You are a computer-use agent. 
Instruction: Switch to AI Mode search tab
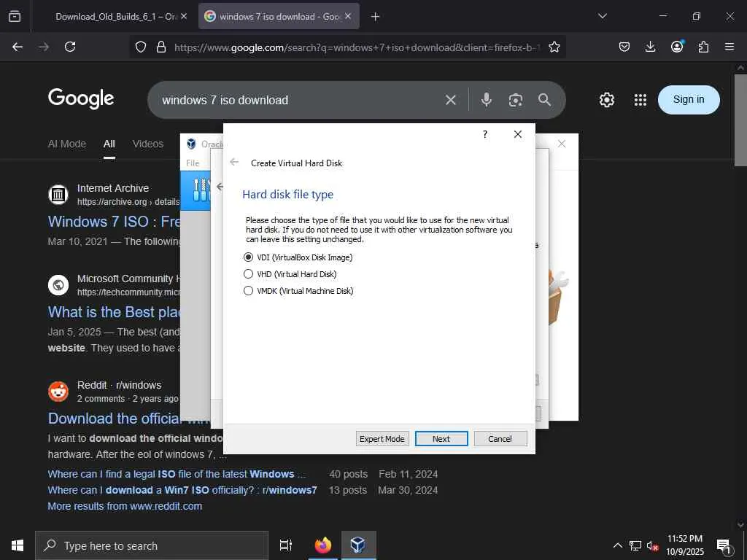[x=67, y=144]
